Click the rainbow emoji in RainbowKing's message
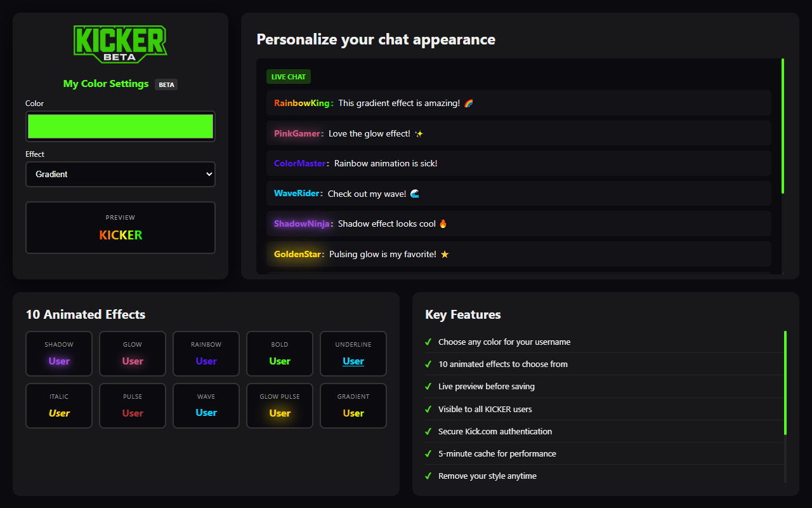The width and height of the screenshot is (812, 508). (469, 103)
